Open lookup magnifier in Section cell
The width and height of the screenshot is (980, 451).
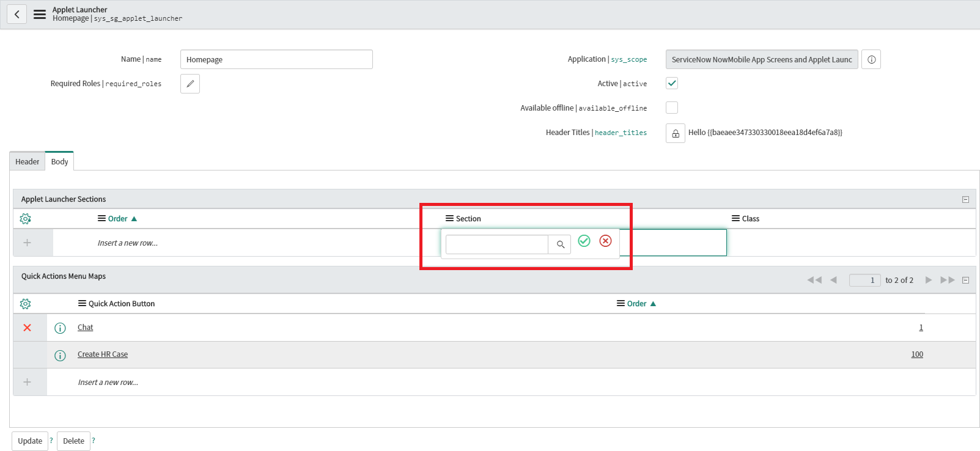tap(560, 244)
